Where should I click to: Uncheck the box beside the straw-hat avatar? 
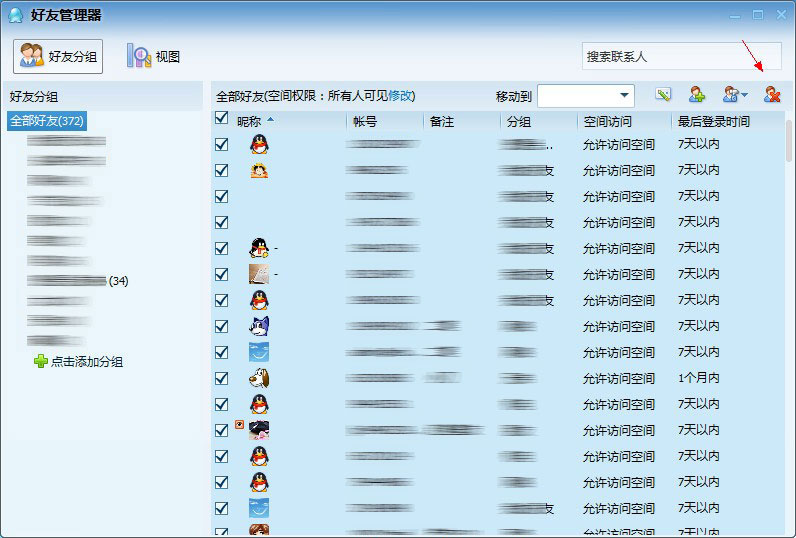(221, 171)
